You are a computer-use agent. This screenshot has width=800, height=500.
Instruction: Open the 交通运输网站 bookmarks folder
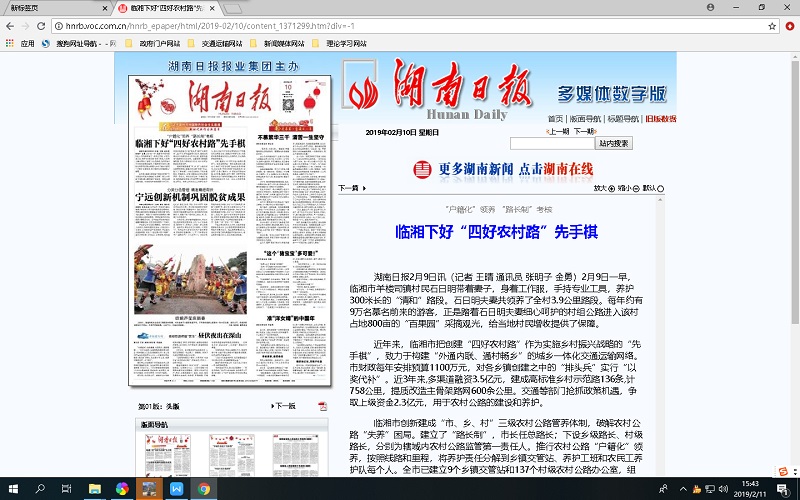[216, 43]
